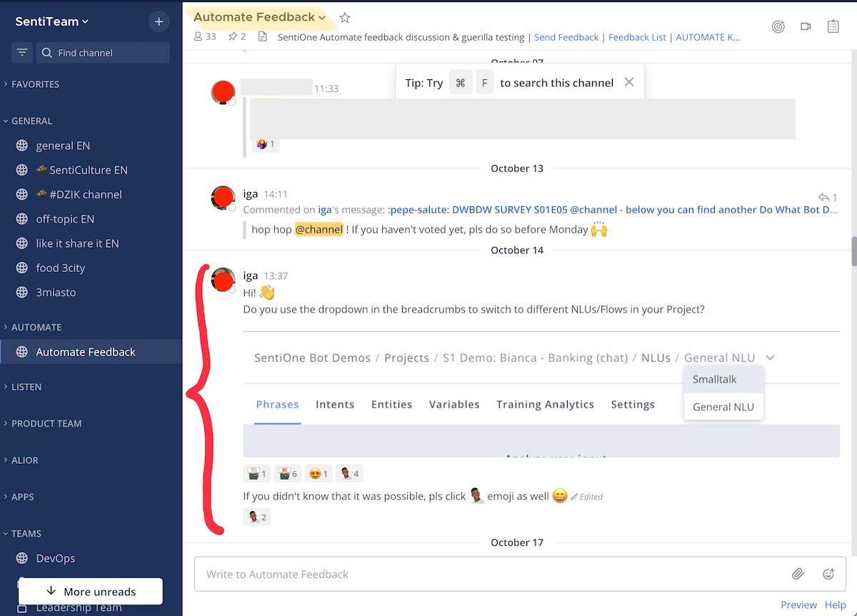Open the channel filter icon
The image size is (857, 616).
22,53
